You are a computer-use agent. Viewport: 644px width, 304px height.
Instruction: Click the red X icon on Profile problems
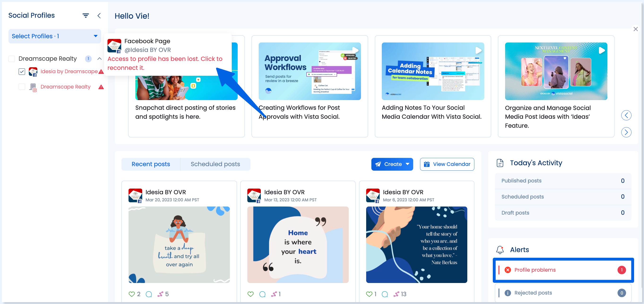(507, 270)
